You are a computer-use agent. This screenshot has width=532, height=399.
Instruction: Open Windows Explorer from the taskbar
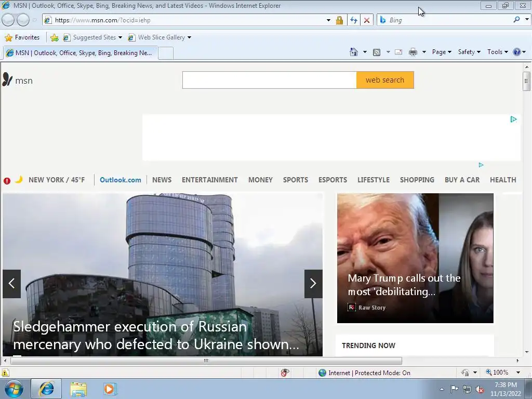click(x=78, y=389)
